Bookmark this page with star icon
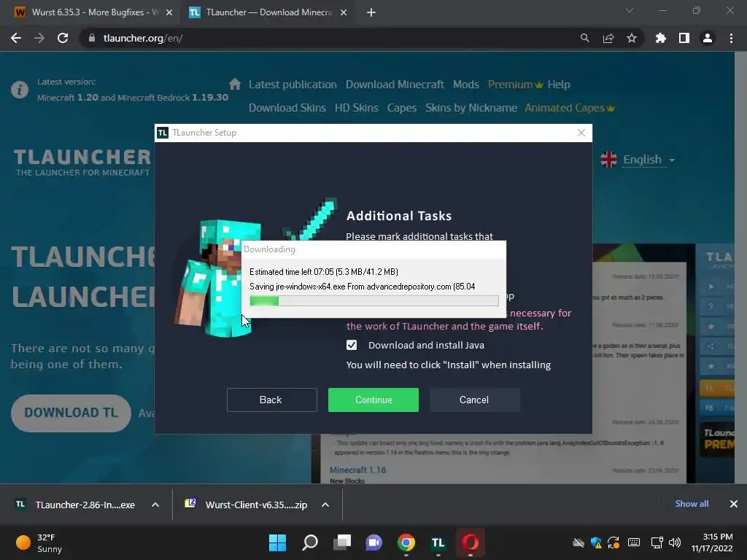 pos(632,38)
